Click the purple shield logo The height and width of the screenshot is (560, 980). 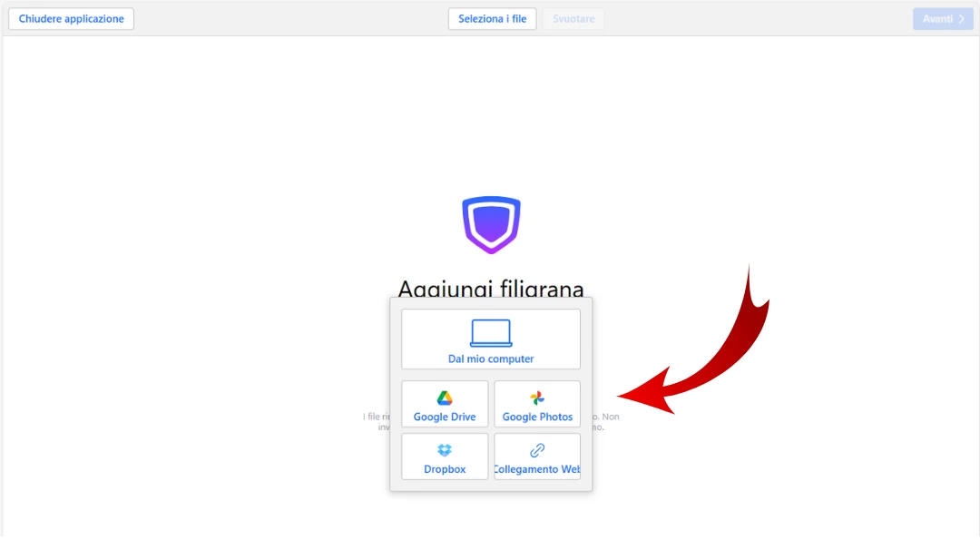point(491,224)
